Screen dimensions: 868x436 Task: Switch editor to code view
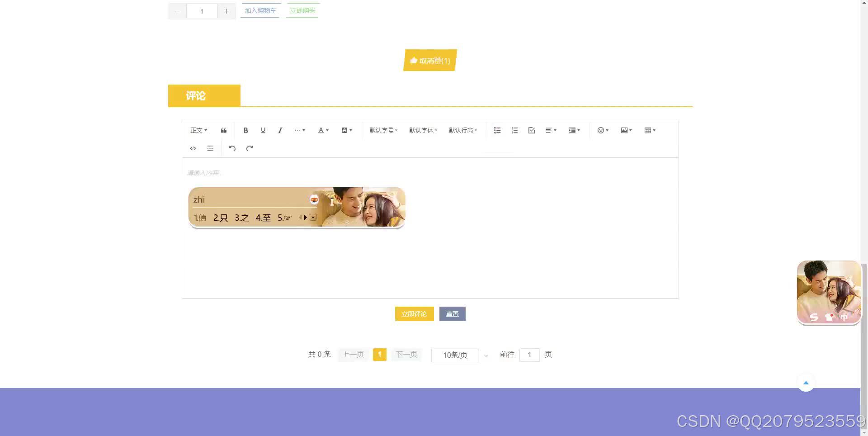pos(193,148)
